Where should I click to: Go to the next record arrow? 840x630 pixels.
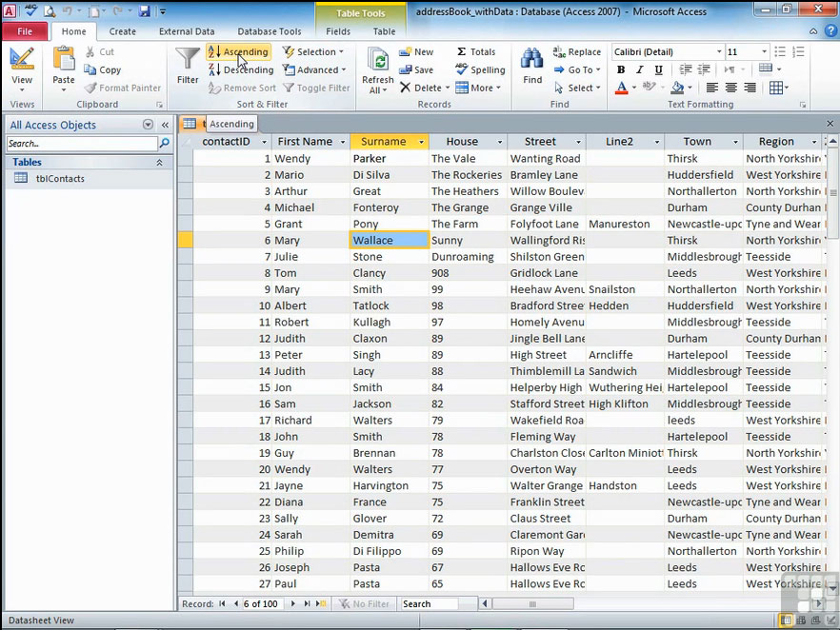tap(293, 604)
